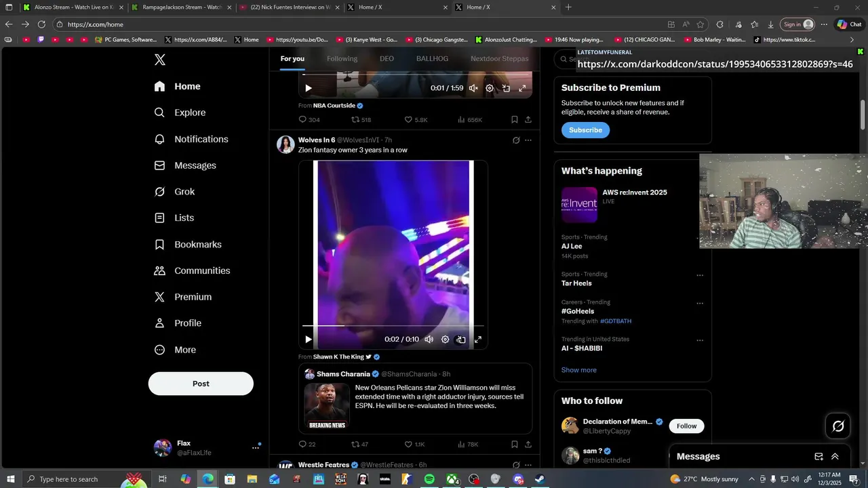Click the browser address bar
This screenshot has width=868, height=488.
click(x=359, y=24)
